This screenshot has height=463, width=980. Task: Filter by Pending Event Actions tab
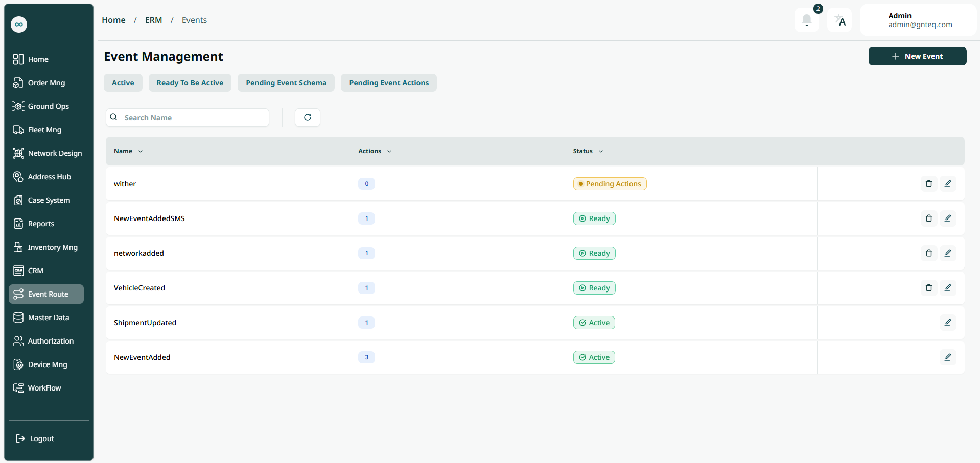click(x=389, y=83)
